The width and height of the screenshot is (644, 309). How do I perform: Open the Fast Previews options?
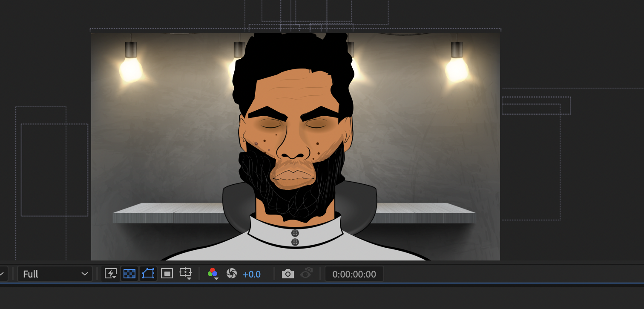[x=110, y=274]
